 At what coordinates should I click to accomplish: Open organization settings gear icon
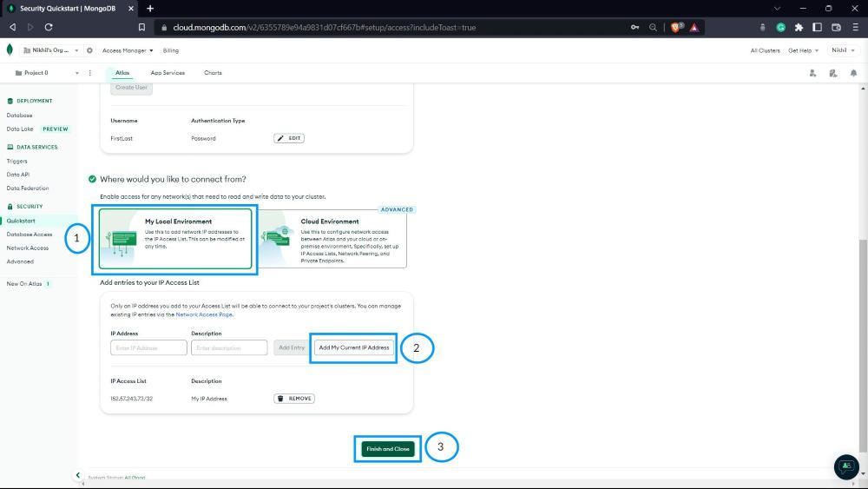coord(89,50)
